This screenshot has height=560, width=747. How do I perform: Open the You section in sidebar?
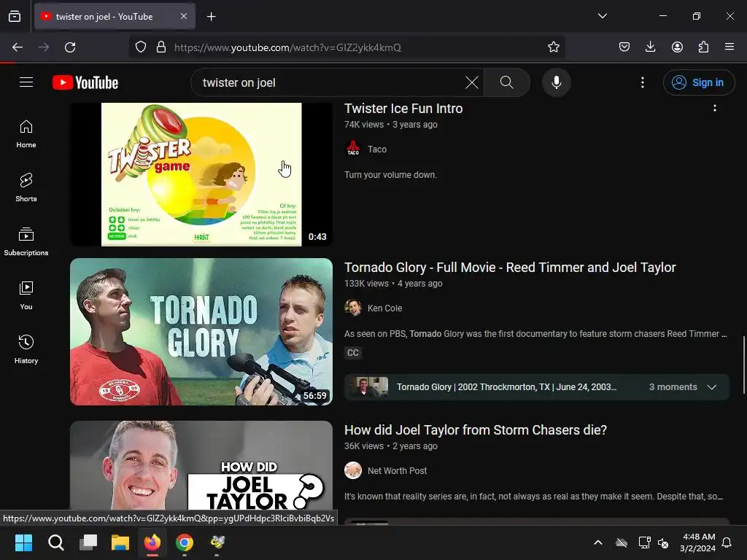coord(26,295)
